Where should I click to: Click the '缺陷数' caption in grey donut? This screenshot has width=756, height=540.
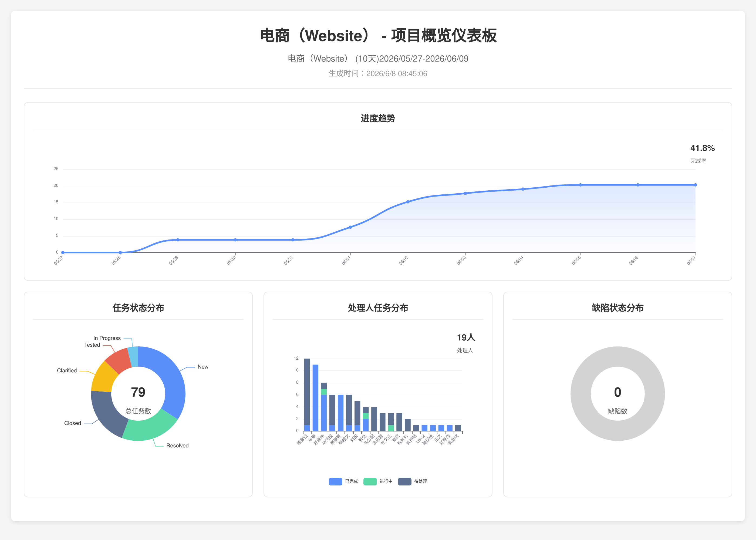[618, 411]
